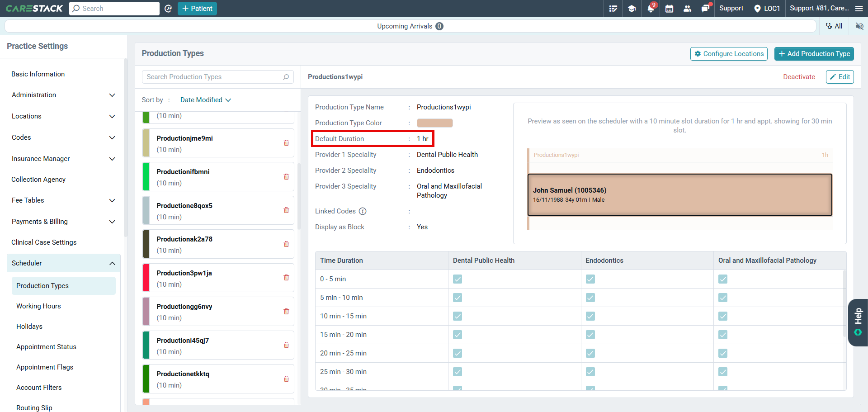Click the muted sound icon
Image resolution: width=868 pixels, height=412 pixels.
(x=859, y=26)
